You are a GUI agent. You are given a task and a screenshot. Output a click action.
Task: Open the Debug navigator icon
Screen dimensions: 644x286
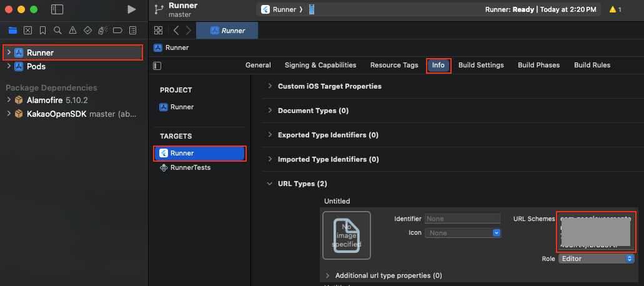102,30
